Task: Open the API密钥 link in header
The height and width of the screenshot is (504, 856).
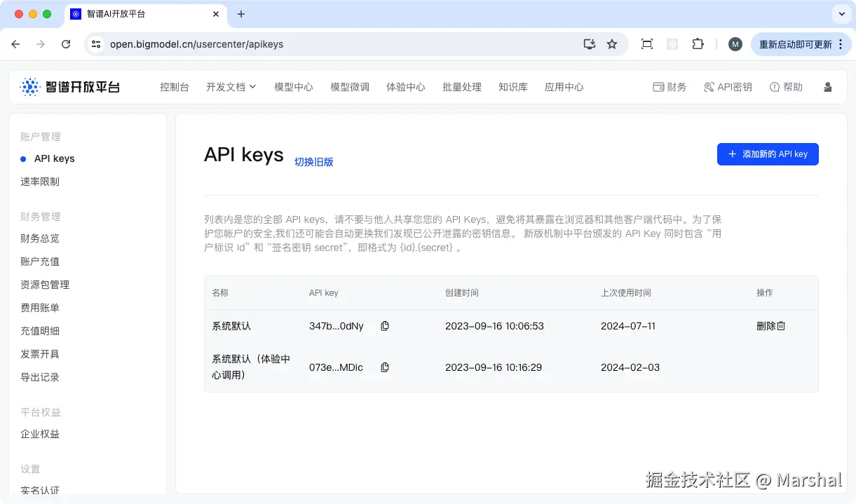Action: (728, 87)
